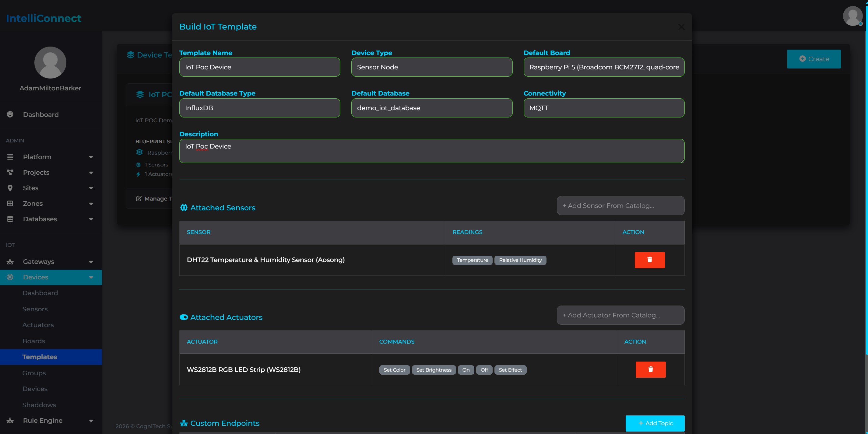Click the DHT22 Temperature & Humidity Sensor row
This screenshot has width=868, height=434.
[x=432, y=260]
